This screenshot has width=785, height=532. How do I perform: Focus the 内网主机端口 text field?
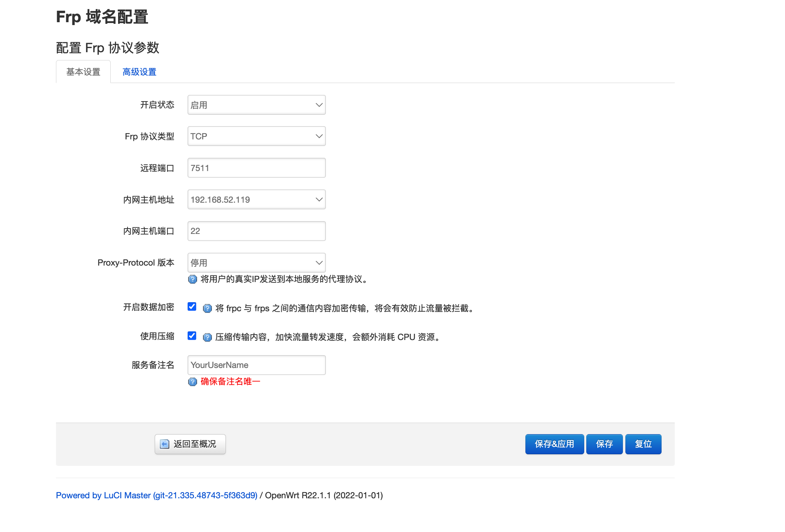click(256, 231)
